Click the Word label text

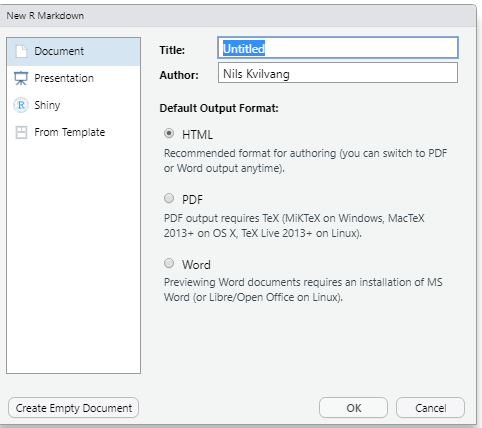click(x=196, y=265)
